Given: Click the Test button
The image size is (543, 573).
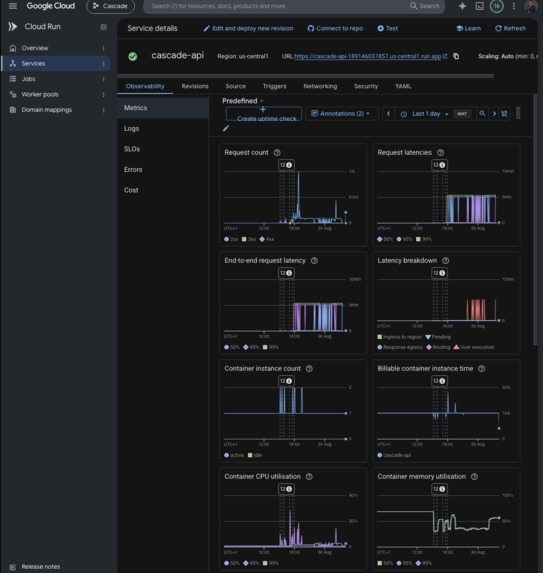Looking at the screenshot, I should (x=387, y=29).
